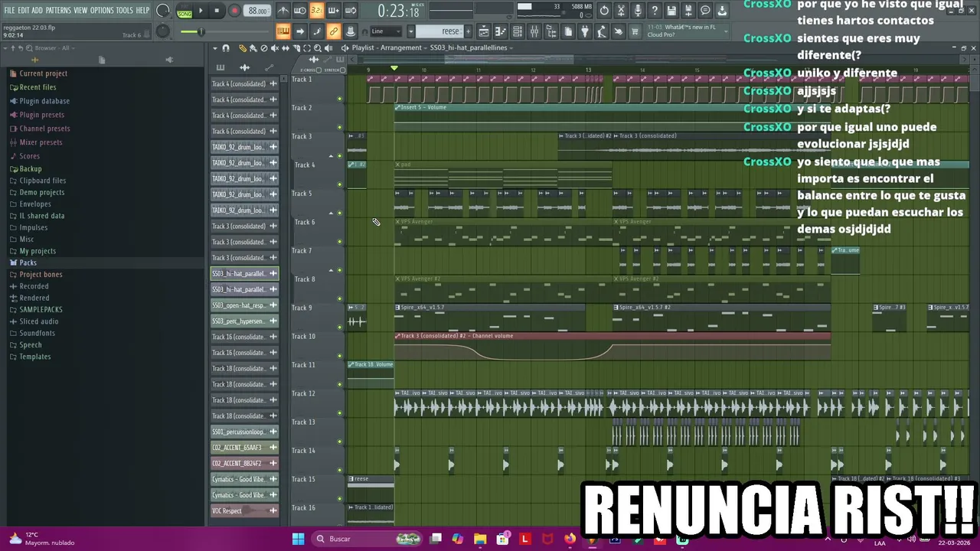Select the Paint brush tool in Playlist
This screenshot has width=980, height=551.
click(x=253, y=48)
